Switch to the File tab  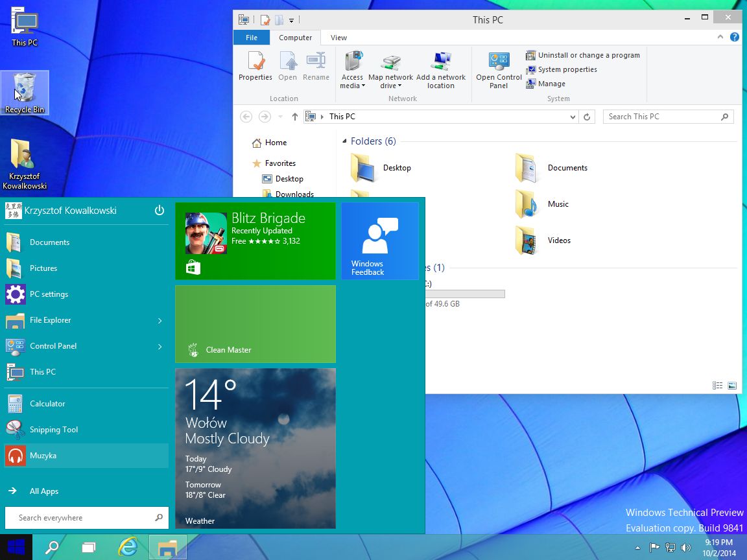point(252,38)
